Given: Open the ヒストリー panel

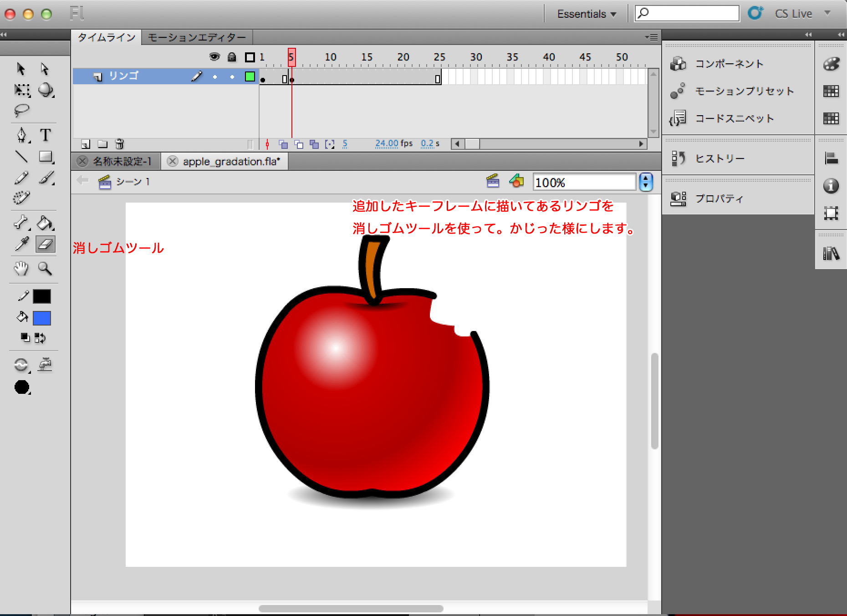Looking at the screenshot, I should click(x=719, y=158).
